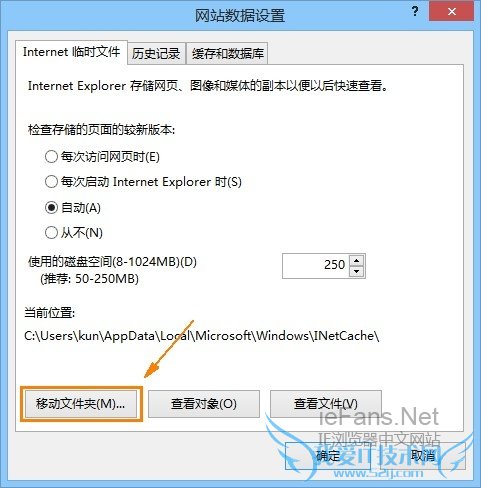481x488 pixels.
Task: Confirm with the 确定 button
Action: (329, 455)
